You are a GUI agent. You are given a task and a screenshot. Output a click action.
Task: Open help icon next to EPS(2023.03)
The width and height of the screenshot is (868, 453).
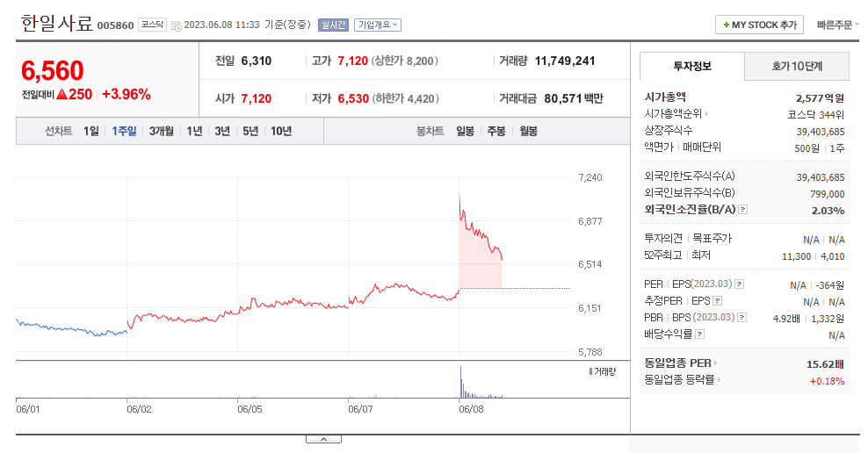pyautogui.click(x=739, y=284)
